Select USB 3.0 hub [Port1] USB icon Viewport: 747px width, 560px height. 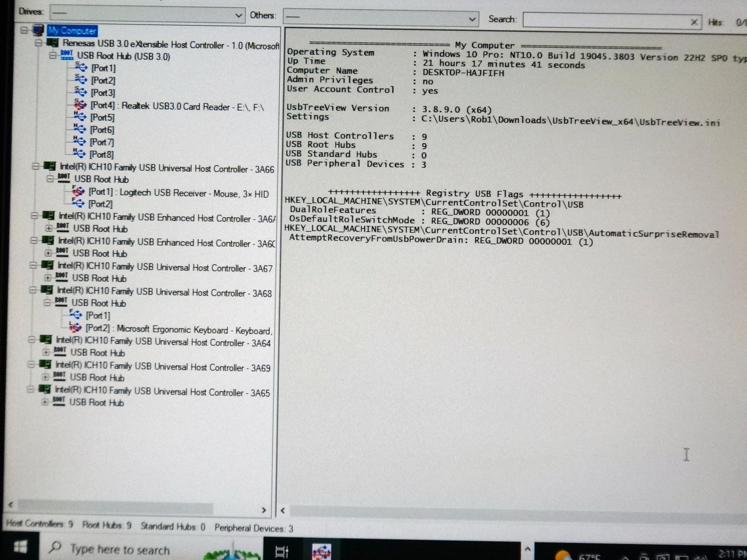(x=81, y=67)
